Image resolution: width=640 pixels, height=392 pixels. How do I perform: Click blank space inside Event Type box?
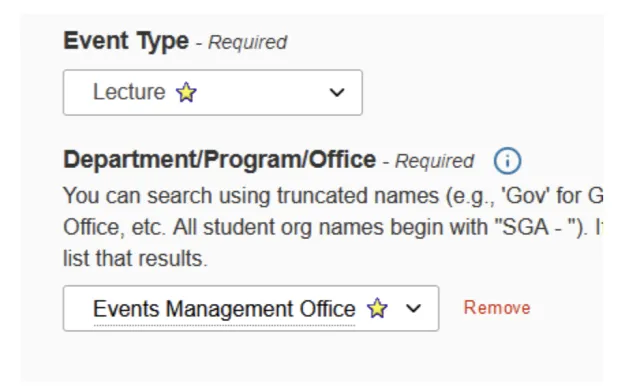[261, 92]
